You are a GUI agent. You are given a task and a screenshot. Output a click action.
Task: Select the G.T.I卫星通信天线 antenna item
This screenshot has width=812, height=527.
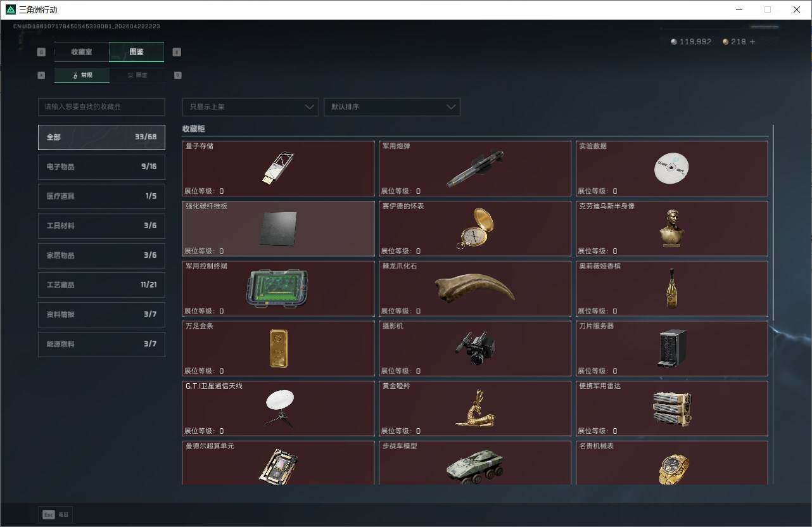pyautogui.click(x=278, y=409)
